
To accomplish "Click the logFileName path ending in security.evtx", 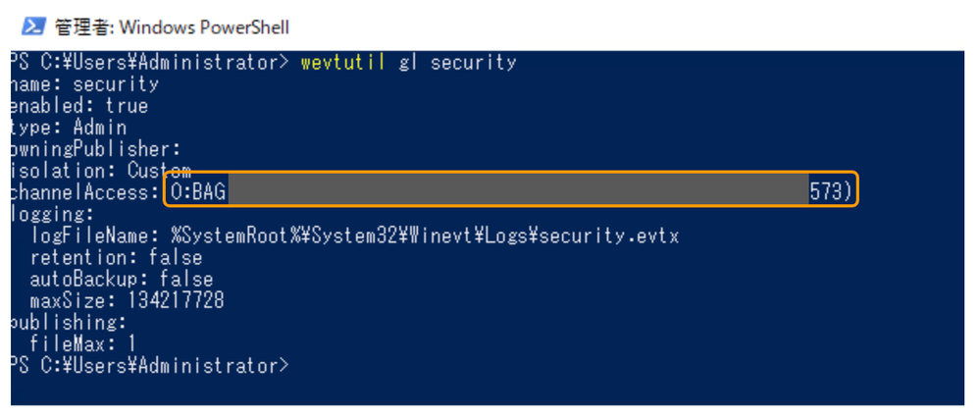I will (x=424, y=236).
